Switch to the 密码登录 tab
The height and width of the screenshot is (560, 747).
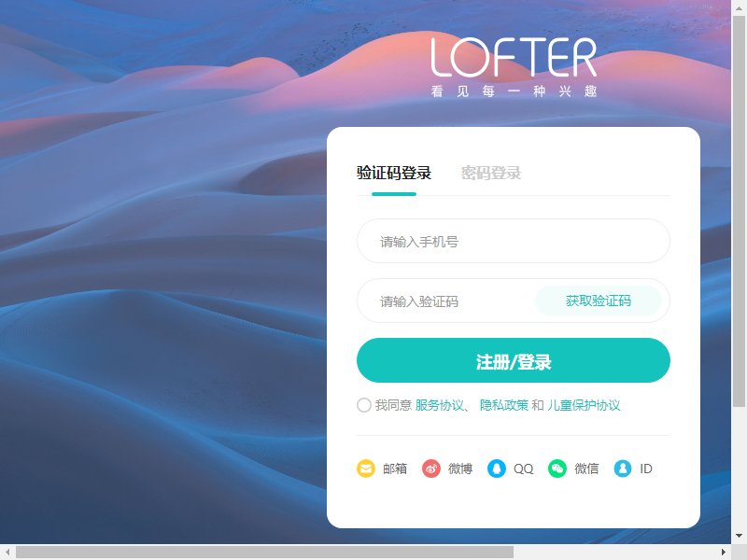pyautogui.click(x=491, y=173)
